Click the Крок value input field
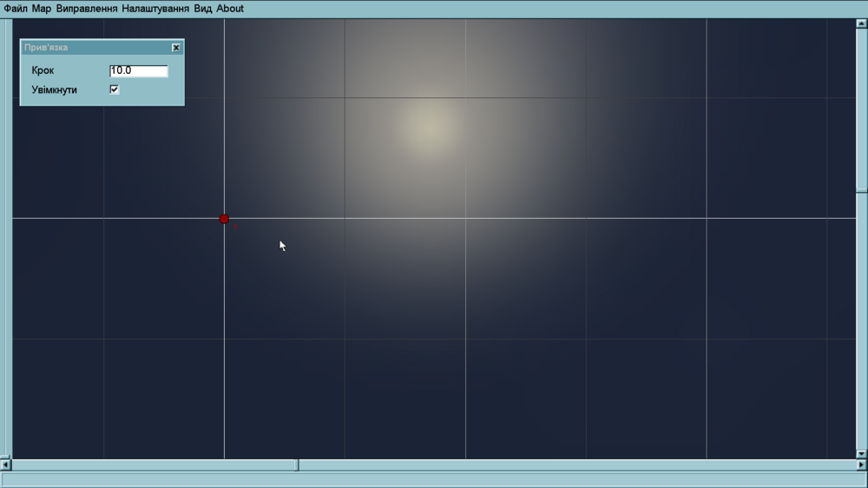Viewport: 868px width, 488px height. pyautogui.click(x=138, y=70)
